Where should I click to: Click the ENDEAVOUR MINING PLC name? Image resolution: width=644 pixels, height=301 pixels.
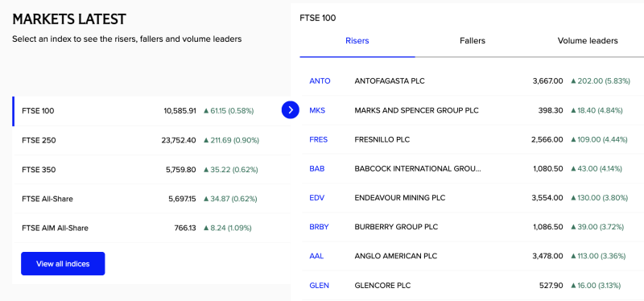[399, 198]
